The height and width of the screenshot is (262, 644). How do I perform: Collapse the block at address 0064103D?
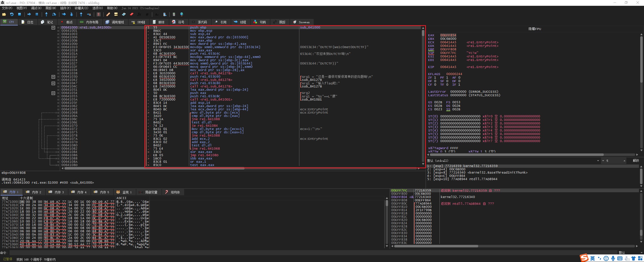point(53,77)
